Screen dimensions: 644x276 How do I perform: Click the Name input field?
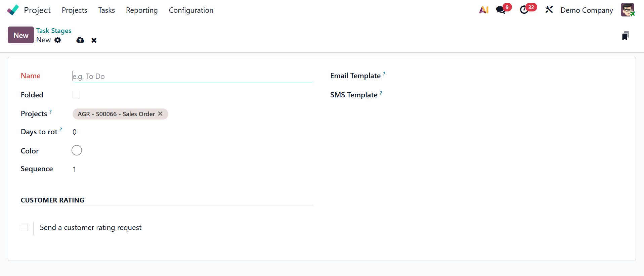point(192,77)
